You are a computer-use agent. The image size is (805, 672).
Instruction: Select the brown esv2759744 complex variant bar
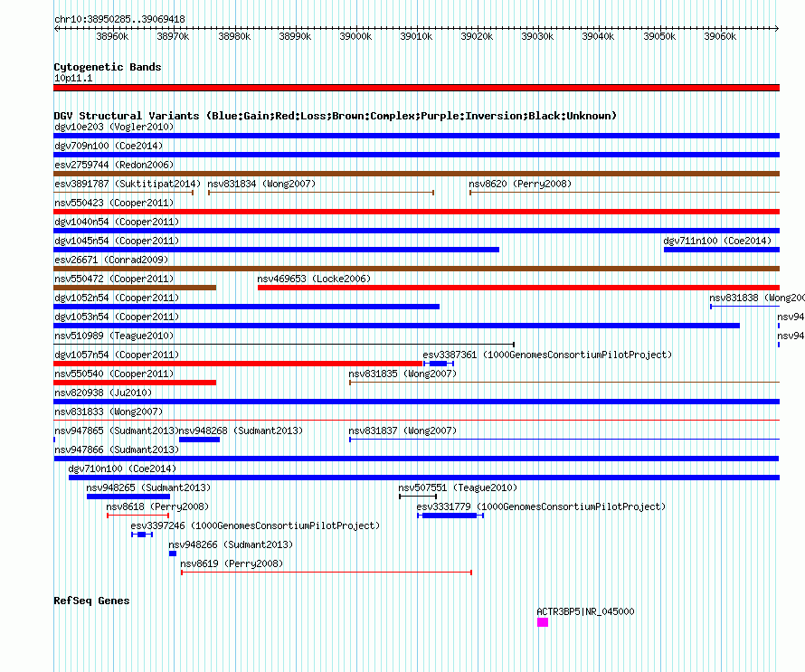[x=416, y=174]
